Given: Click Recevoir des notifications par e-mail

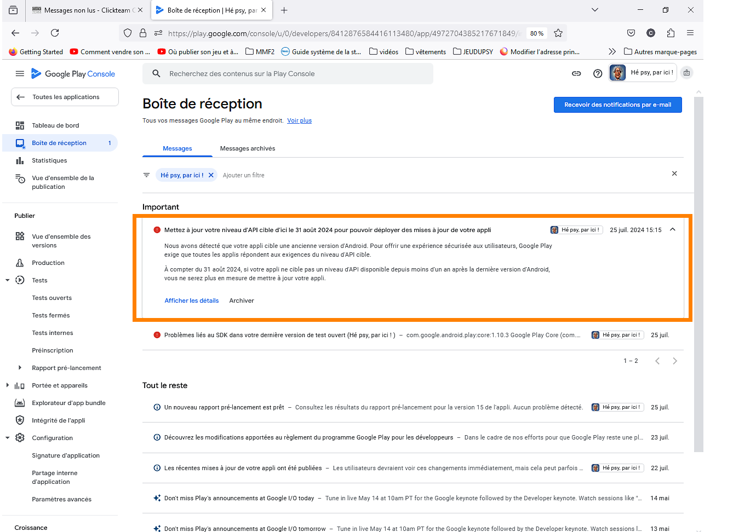Looking at the screenshot, I should (617, 105).
